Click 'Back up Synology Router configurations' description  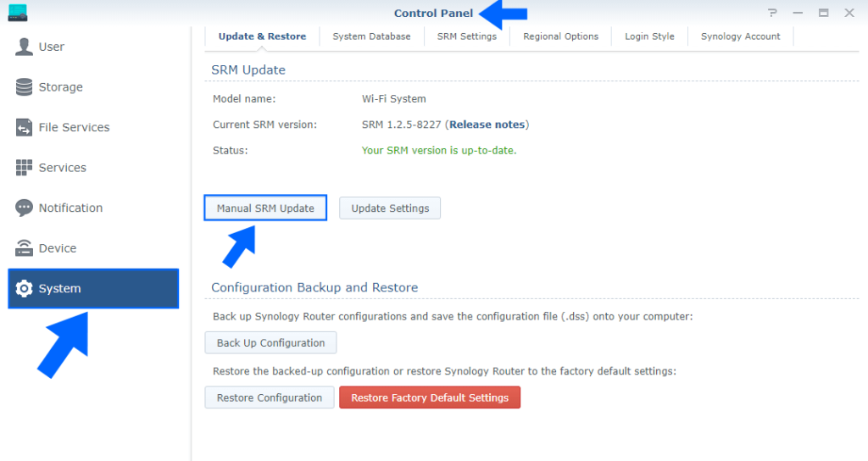453,317
